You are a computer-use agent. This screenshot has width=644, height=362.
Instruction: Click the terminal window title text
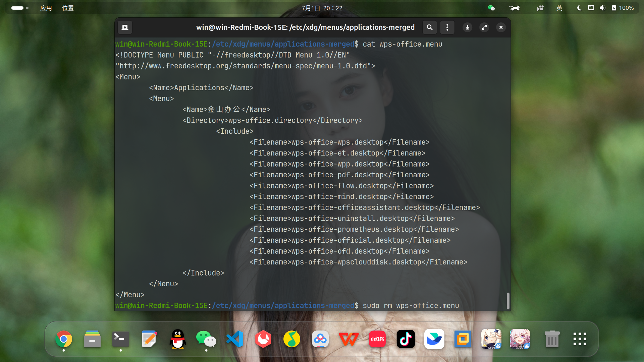(305, 27)
